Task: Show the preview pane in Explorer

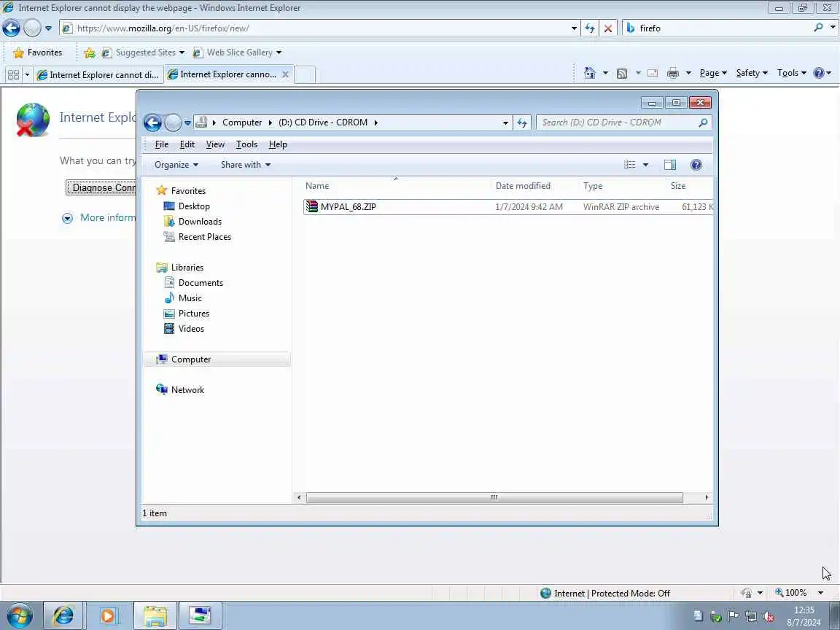Action: (669, 165)
